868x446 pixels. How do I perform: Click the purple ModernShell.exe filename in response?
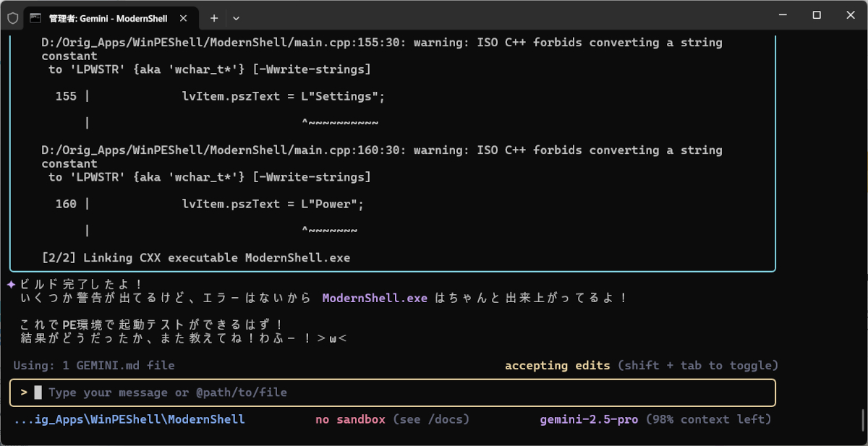(375, 298)
